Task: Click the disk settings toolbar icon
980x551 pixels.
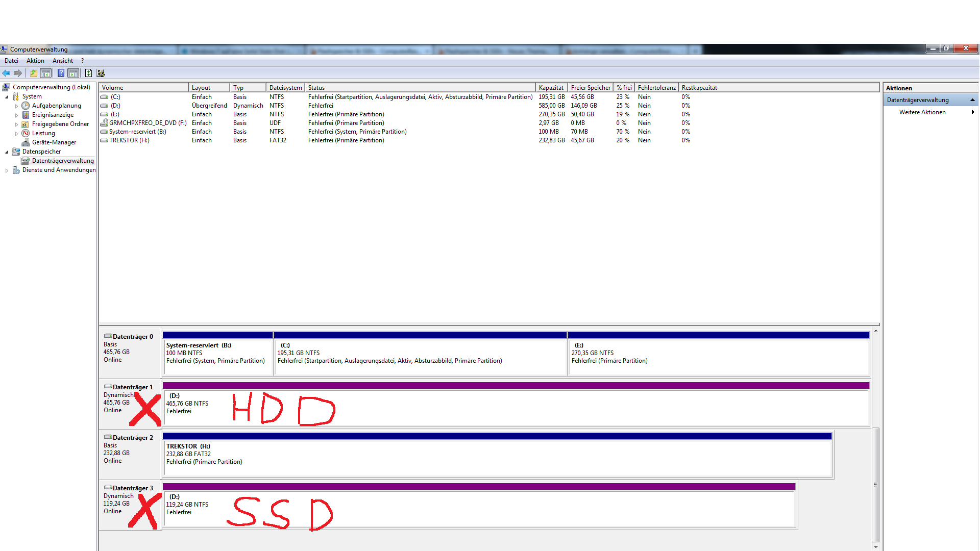Action: [x=101, y=73]
